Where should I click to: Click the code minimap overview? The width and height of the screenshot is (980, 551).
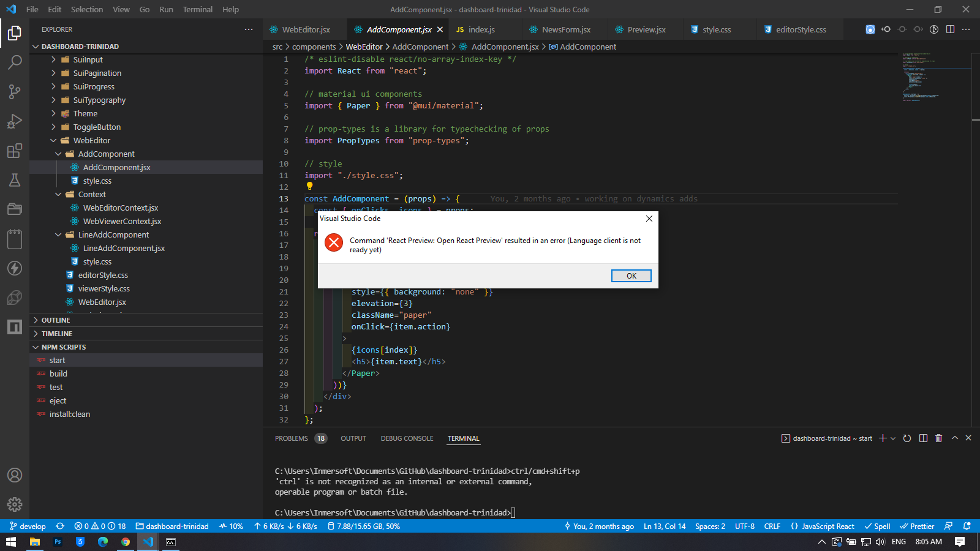pyautogui.click(x=935, y=77)
